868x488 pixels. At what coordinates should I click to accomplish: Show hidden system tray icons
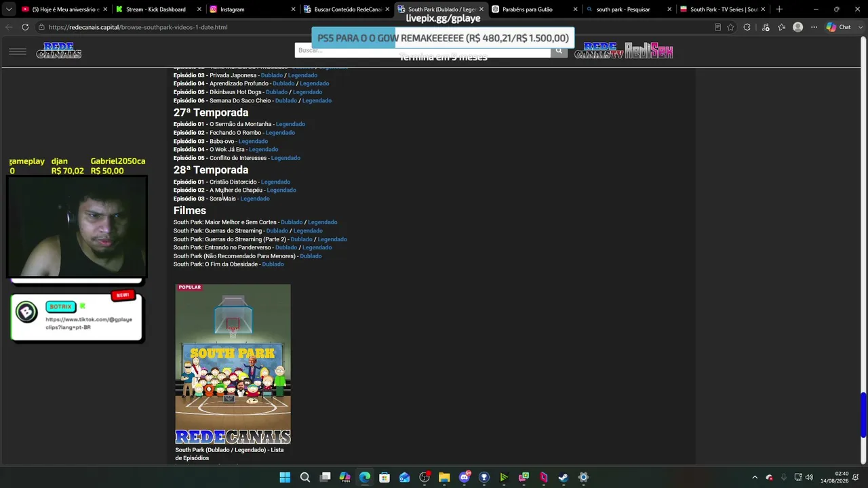pyautogui.click(x=755, y=477)
